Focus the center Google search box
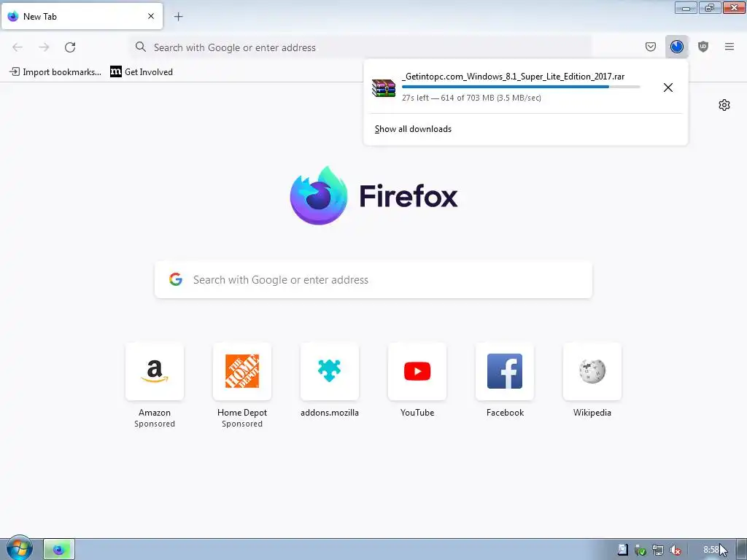This screenshot has height=560, width=747. click(x=373, y=279)
